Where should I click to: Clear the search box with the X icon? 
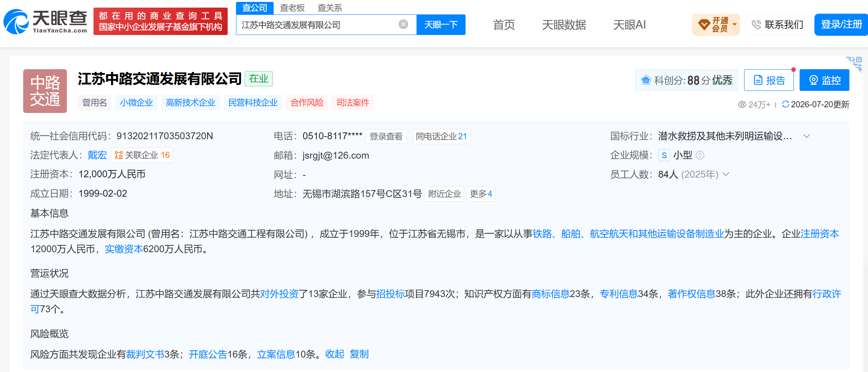pyautogui.click(x=403, y=25)
